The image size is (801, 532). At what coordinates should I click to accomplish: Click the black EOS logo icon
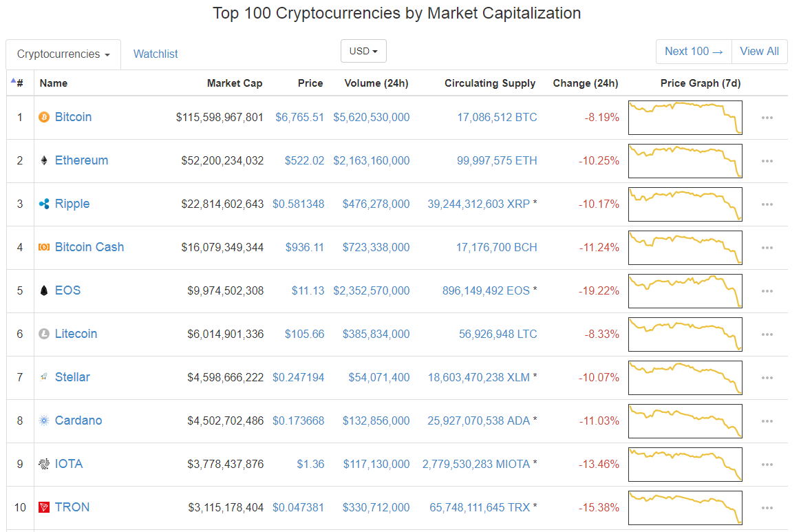click(44, 290)
